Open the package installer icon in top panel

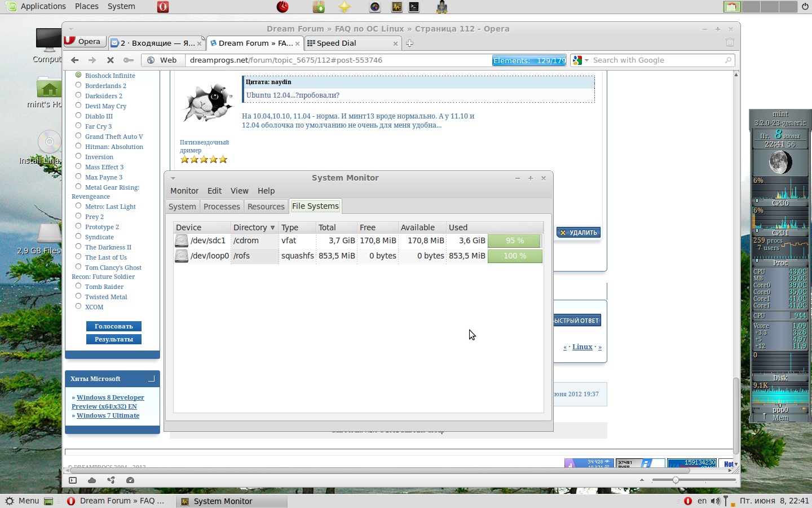tap(319, 7)
